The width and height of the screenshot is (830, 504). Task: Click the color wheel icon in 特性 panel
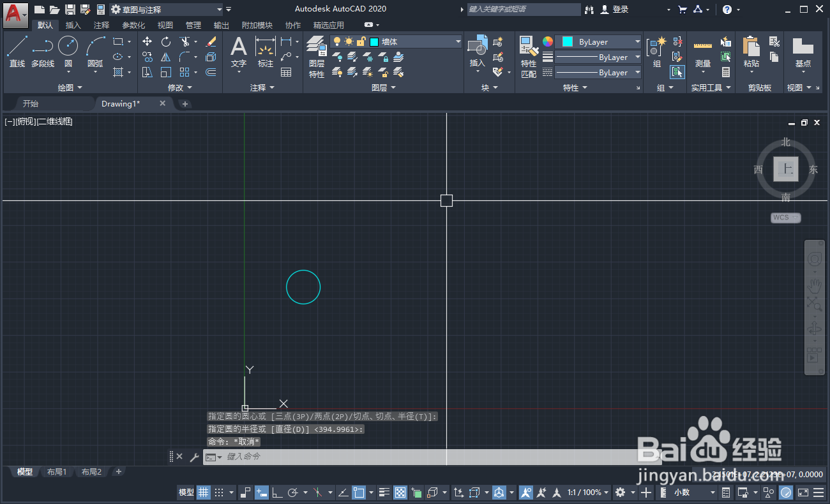click(x=548, y=41)
